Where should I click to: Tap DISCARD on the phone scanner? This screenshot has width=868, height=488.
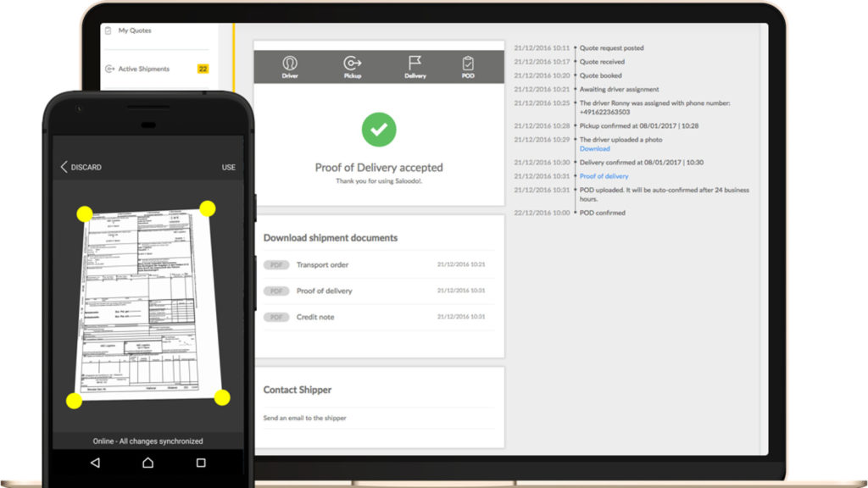click(81, 167)
